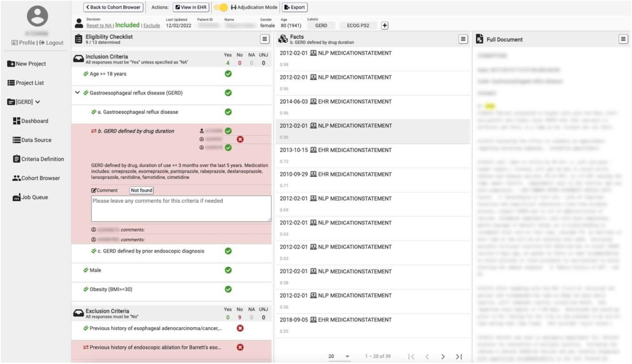
Task: Open the Full Document panel menu icon
Action: (623, 39)
